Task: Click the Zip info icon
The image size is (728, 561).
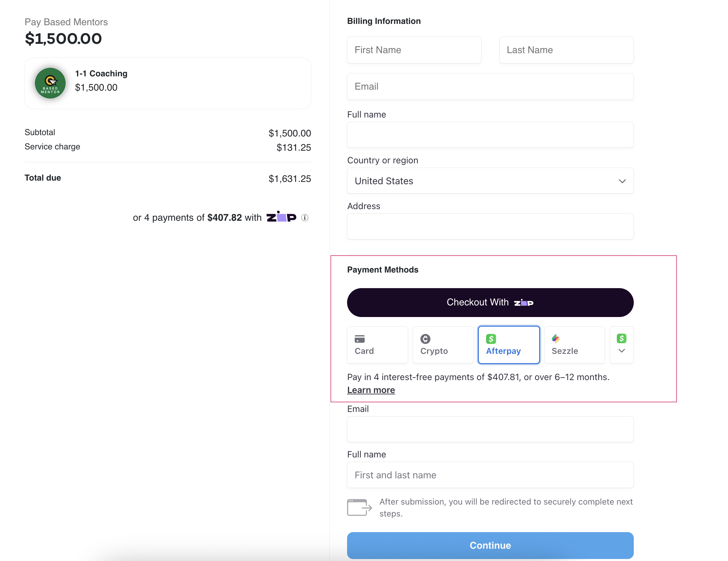Action: 305,218
